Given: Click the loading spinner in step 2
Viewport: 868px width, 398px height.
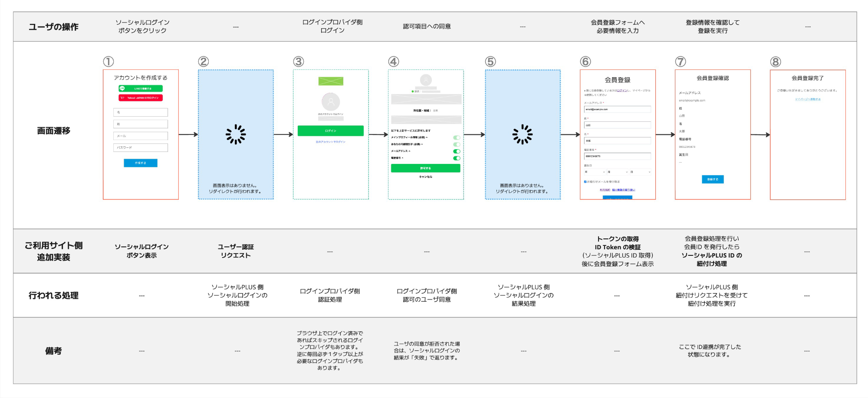Looking at the screenshot, I should tap(236, 134).
